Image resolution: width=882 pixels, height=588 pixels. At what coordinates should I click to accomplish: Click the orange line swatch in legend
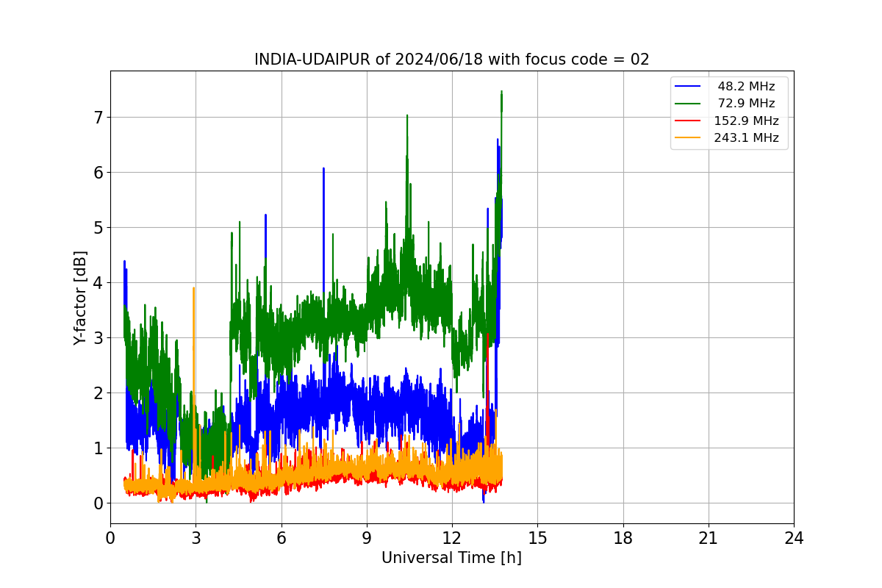[x=689, y=137]
